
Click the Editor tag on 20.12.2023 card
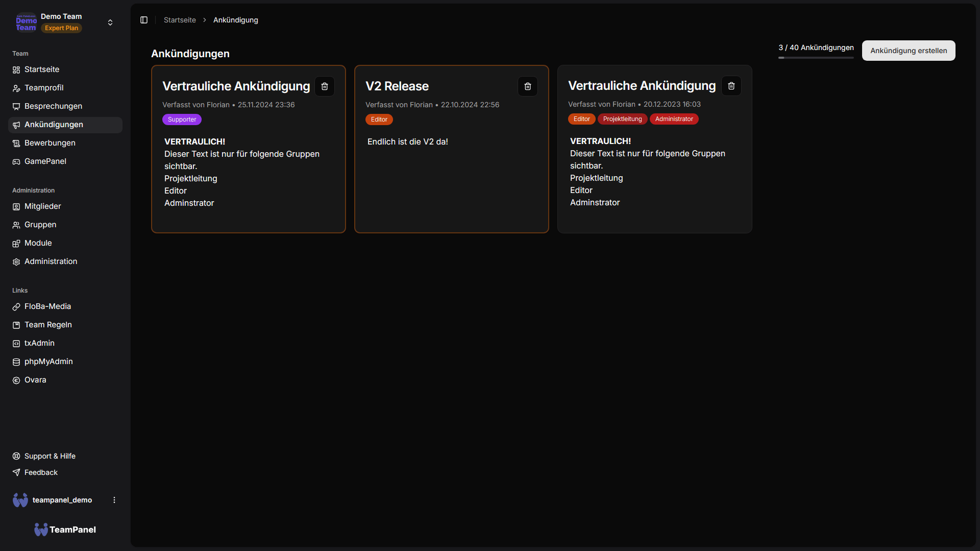582,119
